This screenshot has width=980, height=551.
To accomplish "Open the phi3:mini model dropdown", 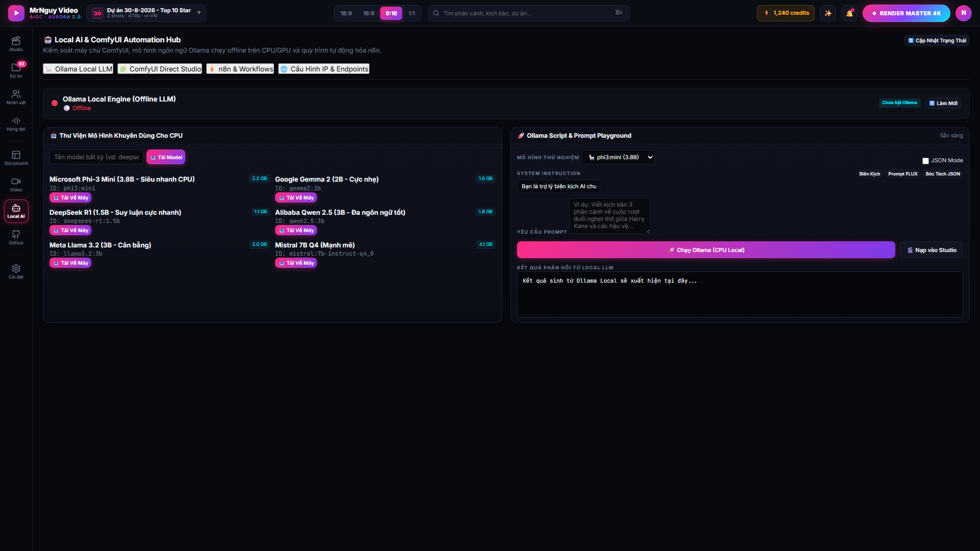I will pos(618,157).
